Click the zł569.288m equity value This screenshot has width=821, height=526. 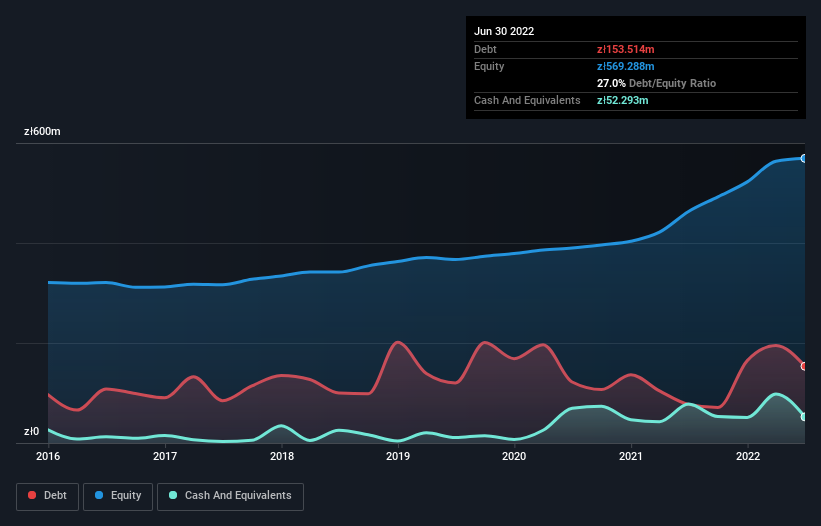[626, 66]
